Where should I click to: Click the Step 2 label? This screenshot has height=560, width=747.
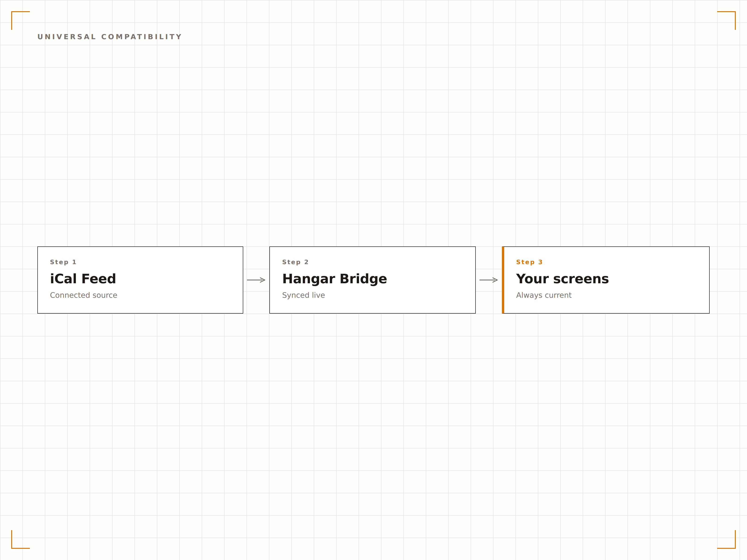(296, 262)
